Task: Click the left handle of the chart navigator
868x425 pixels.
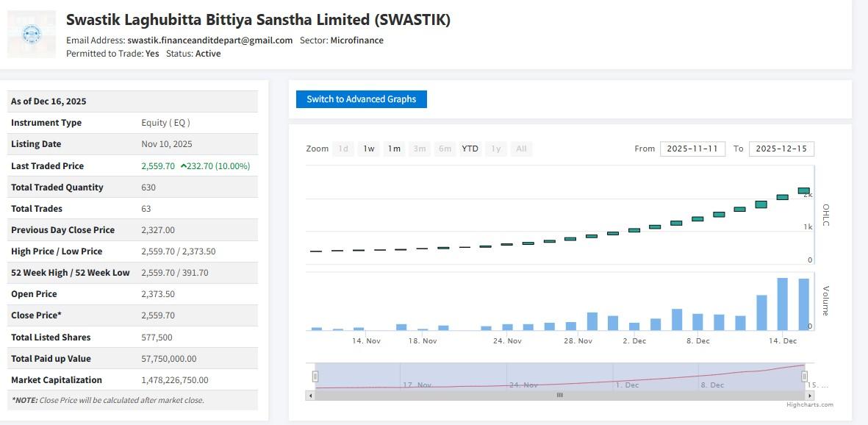Action: pos(315,375)
